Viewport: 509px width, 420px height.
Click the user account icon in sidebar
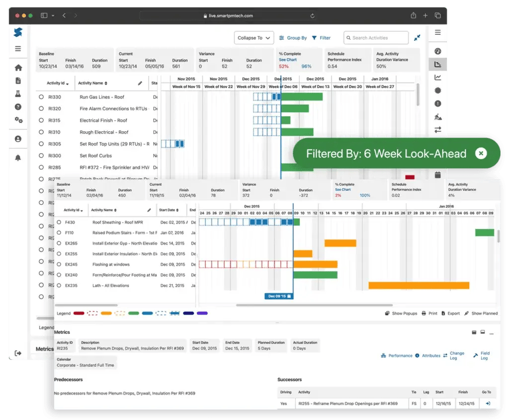point(18,139)
